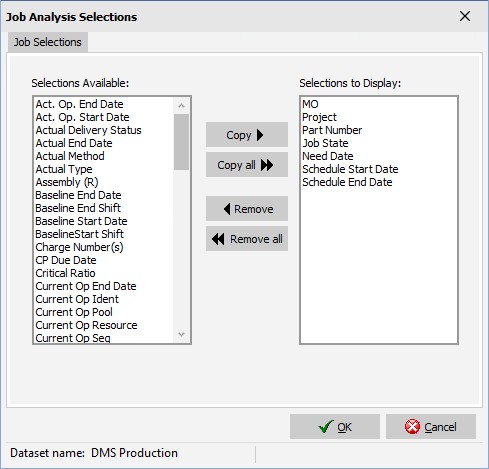Select Actual Delivery Status in available list
489x469 pixels.
click(88, 130)
